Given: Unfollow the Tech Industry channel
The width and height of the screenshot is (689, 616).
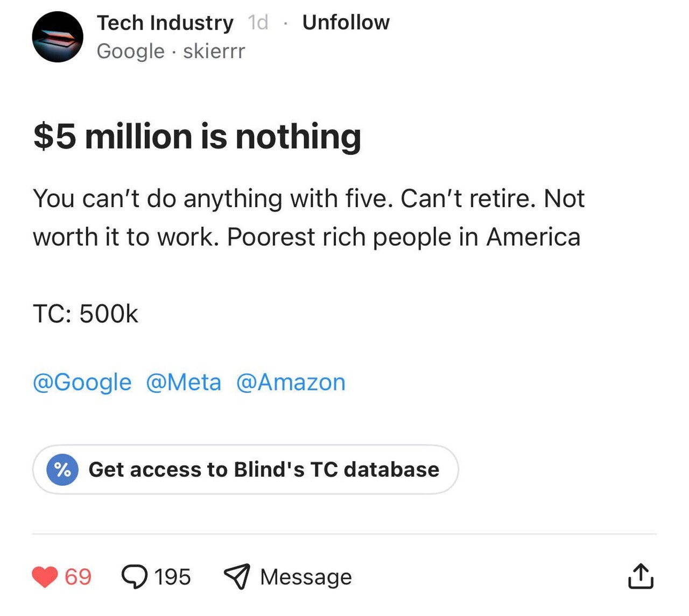Looking at the screenshot, I should 346,23.
